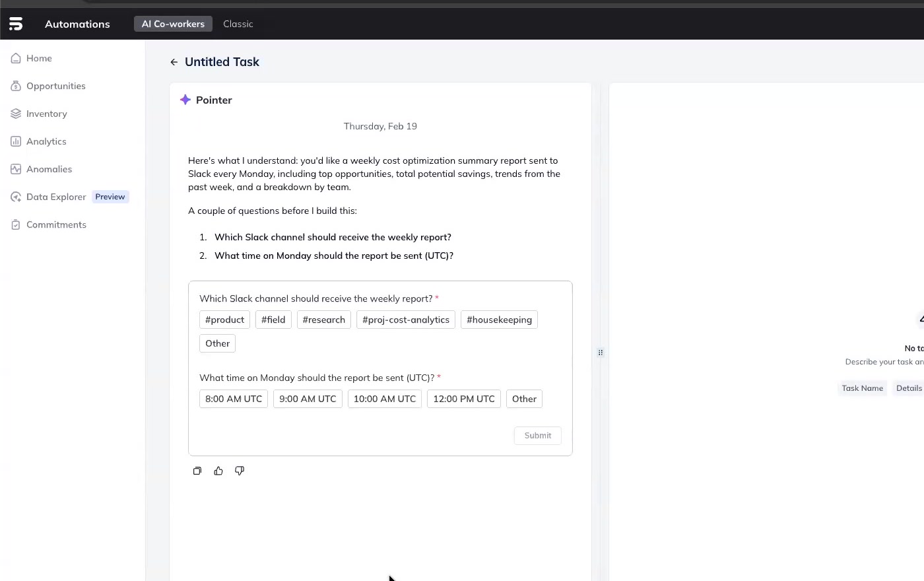Click the Untitled Task title to rename it

pos(222,61)
